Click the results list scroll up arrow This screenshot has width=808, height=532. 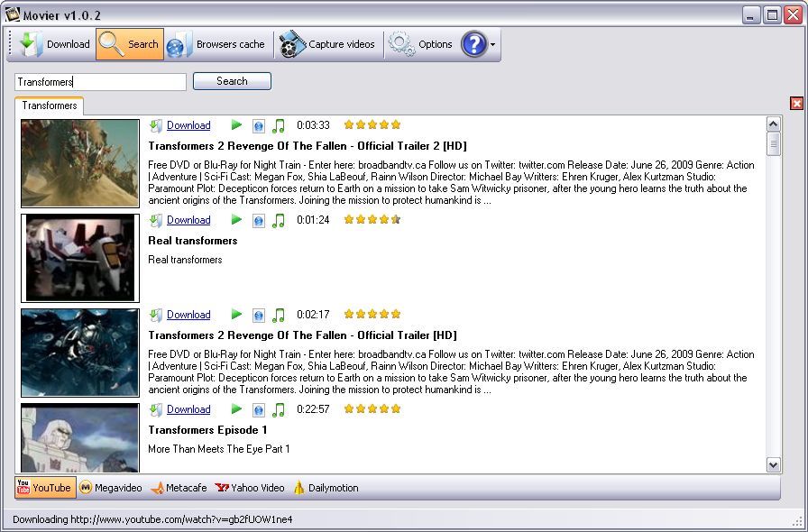[x=774, y=124]
